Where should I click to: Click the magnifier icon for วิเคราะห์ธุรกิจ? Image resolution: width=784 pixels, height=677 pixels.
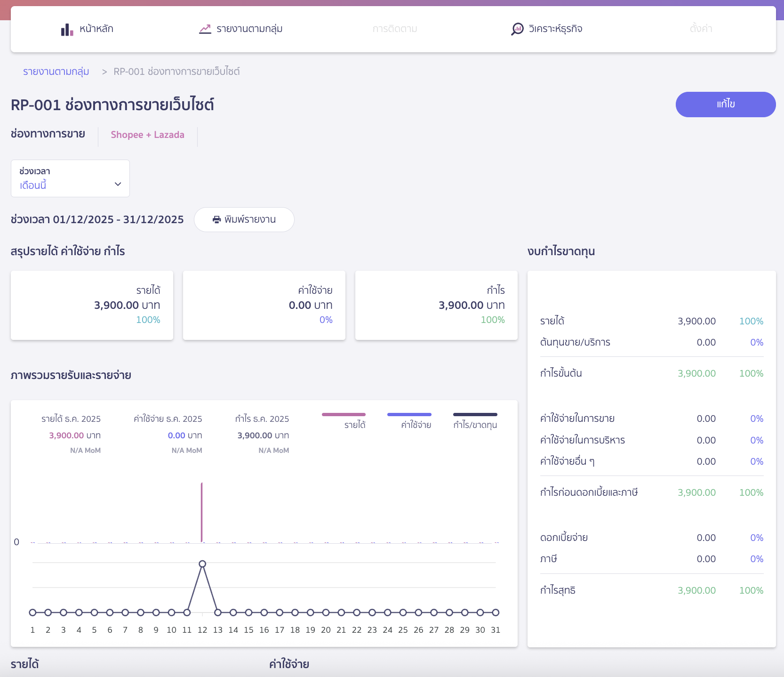[x=517, y=29]
